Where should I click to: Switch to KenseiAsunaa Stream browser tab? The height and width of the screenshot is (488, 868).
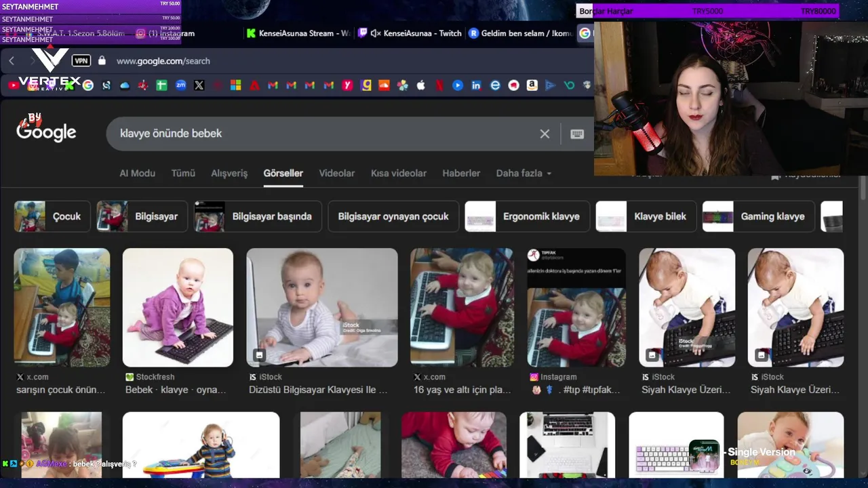pos(298,33)
